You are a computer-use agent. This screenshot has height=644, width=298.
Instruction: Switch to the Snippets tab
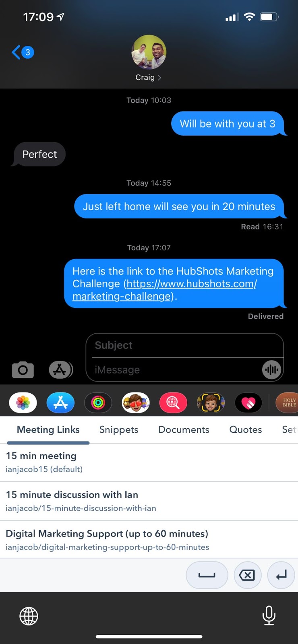point(119,429)
